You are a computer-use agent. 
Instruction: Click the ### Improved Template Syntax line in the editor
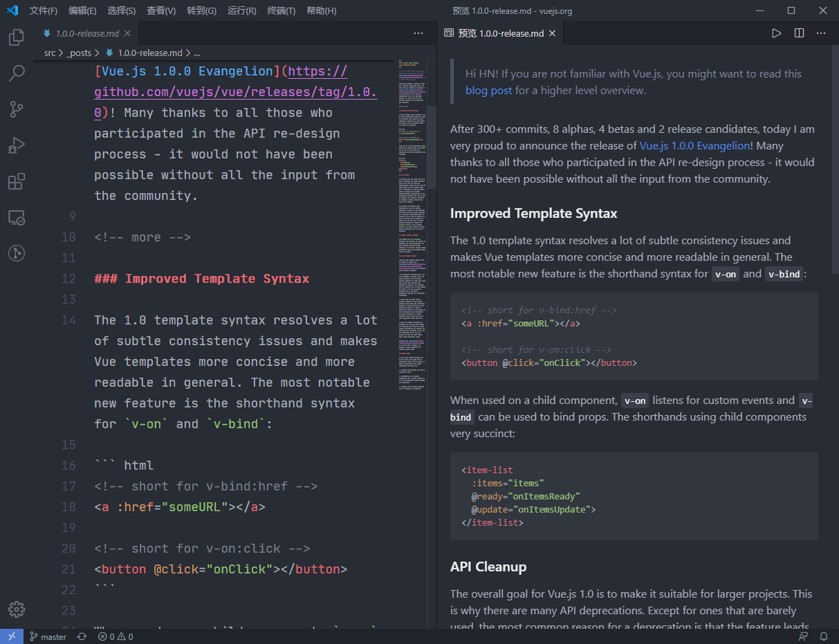pos(202,279)
